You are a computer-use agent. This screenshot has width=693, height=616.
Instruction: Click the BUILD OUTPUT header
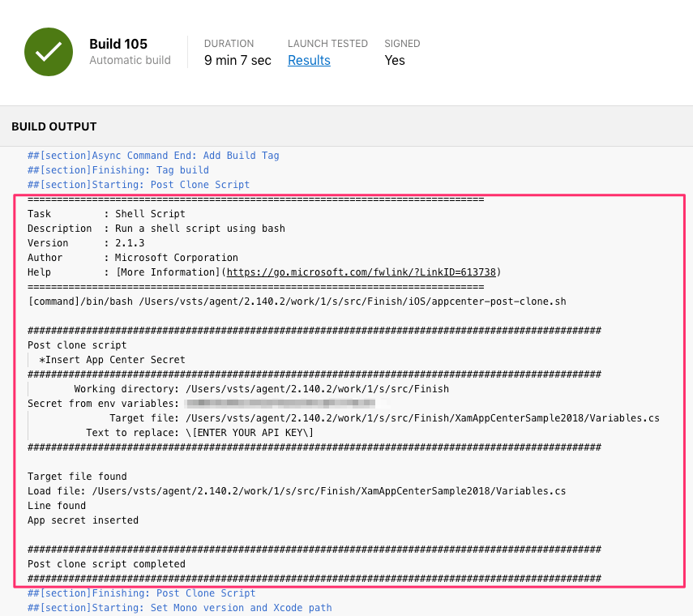pos(54,126)
